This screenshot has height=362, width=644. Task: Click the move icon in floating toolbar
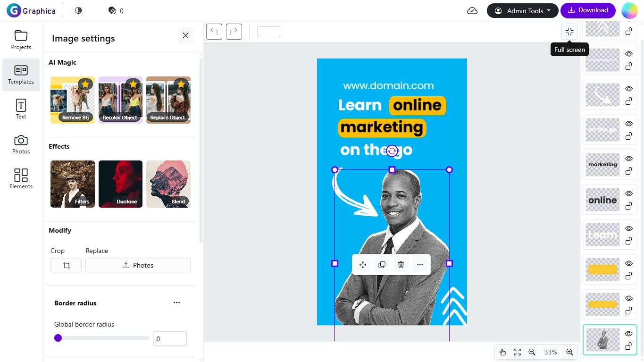363,265
